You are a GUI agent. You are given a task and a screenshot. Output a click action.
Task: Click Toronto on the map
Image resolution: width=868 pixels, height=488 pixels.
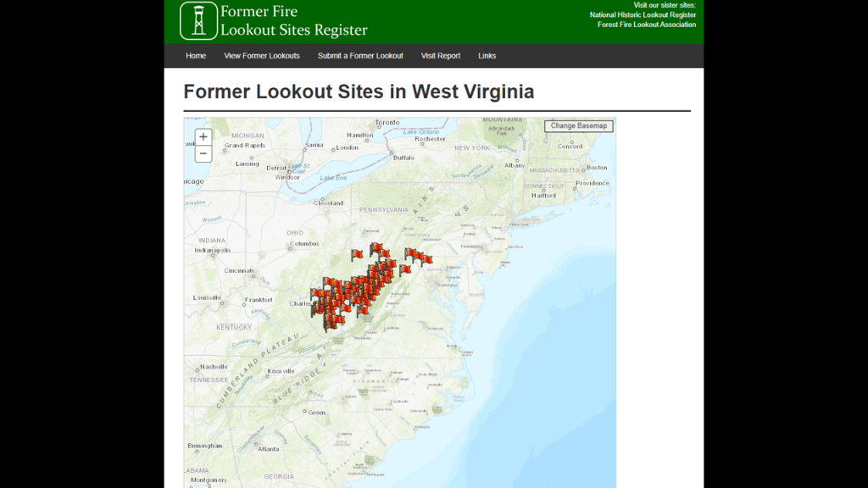[x=387, y=122]
